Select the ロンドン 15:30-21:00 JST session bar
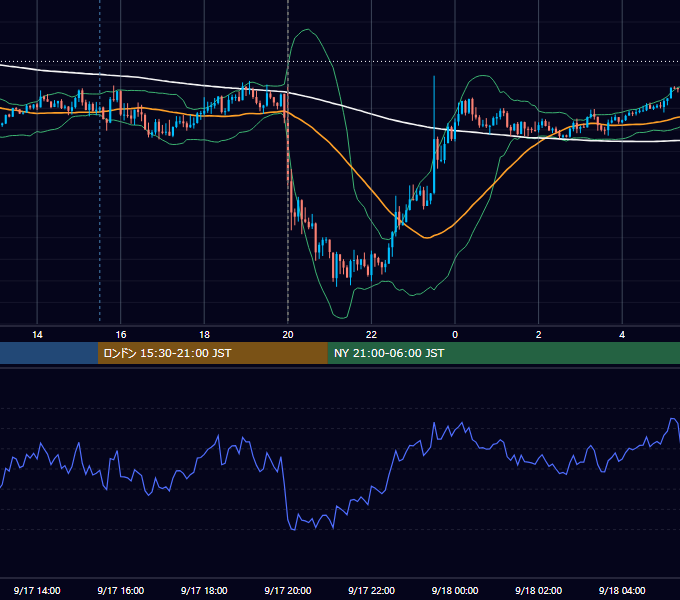This screenshot has height=600, width=680. pyautogui.click(x=212, y=353)
